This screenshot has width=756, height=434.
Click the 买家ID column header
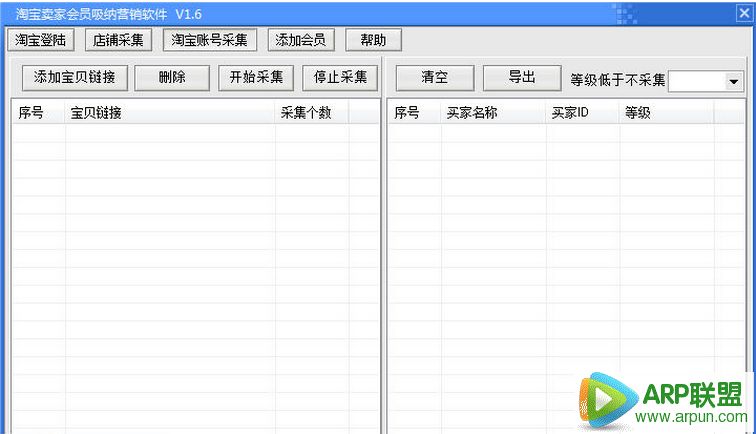pyautogui.click(x=582, y=113)
